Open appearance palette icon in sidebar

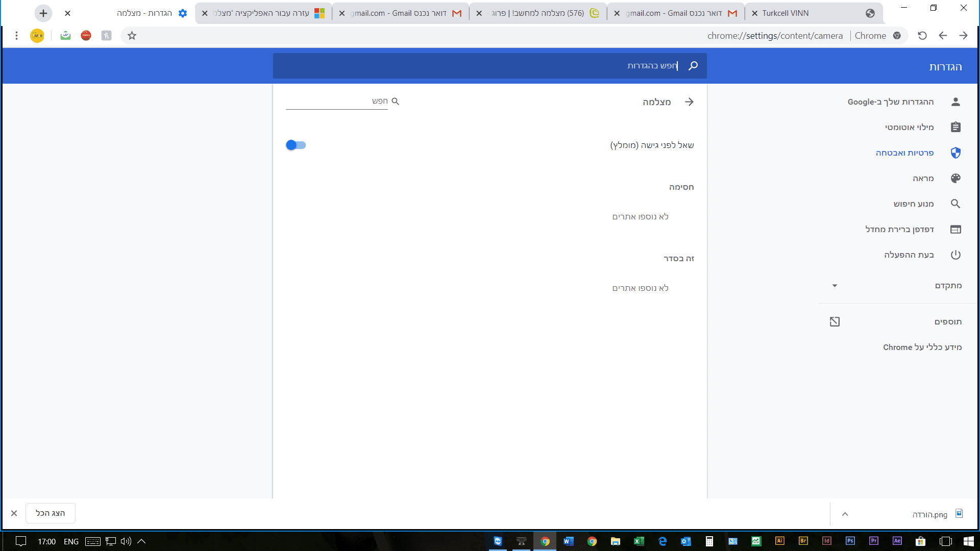pyautogui.click(x=955, y=179)
